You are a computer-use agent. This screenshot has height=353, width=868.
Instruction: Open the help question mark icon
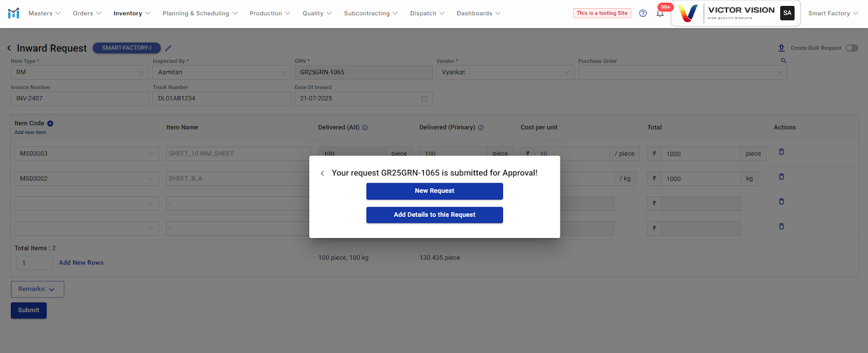(643, 14)
